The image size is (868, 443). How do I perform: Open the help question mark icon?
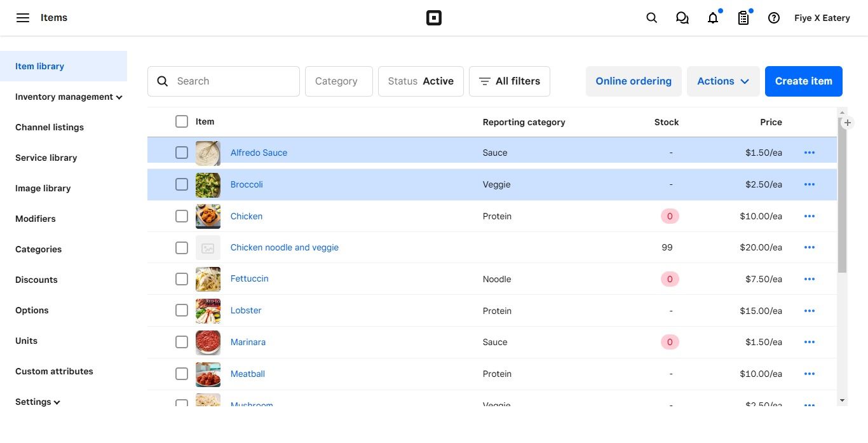(x=773, y=18)
